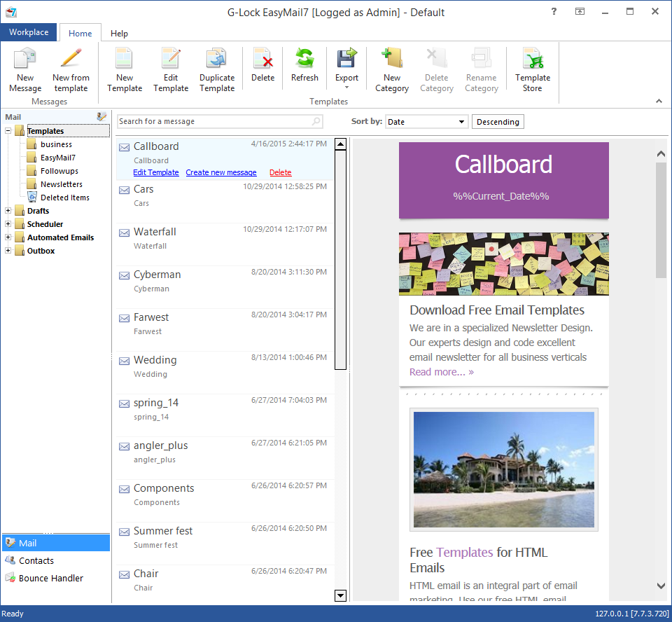Screen dimensions: 672x622
Task: Click the help question mark in title bar
Action: coord(554,12)
